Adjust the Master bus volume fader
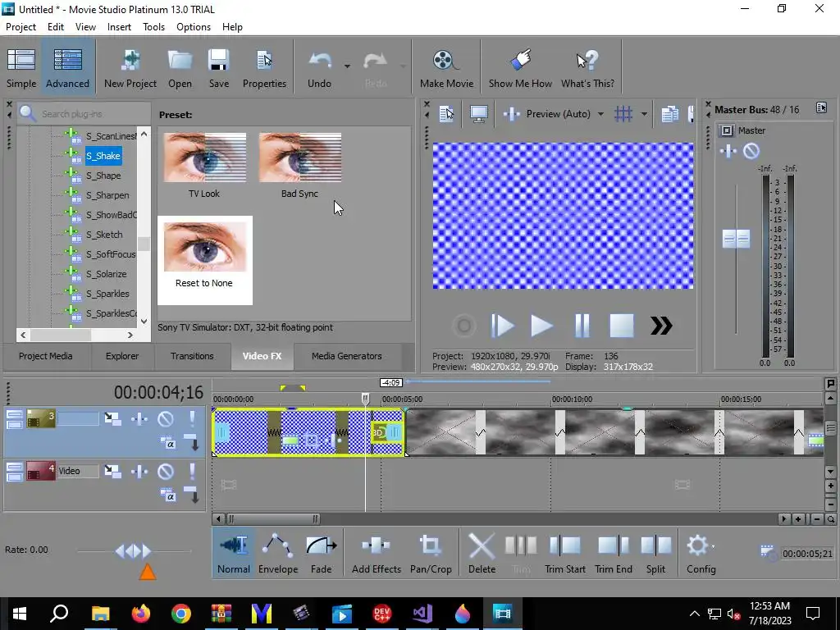Screen dimensions: 840x630 tap(736, 239)
